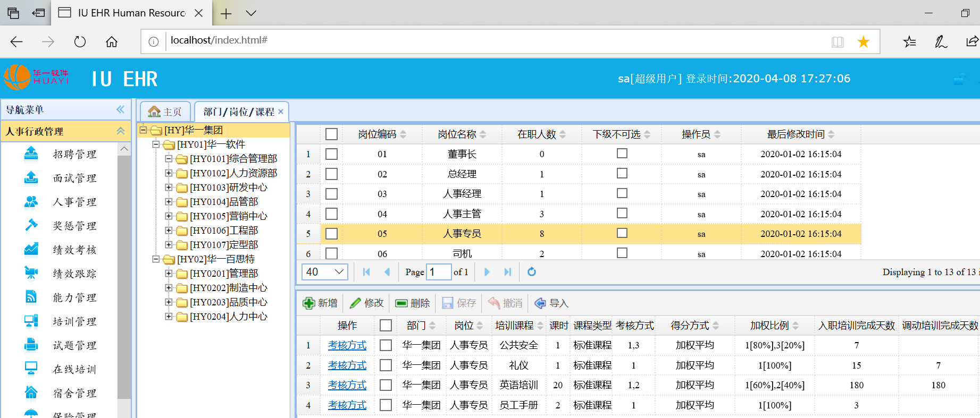Open 培训管理 in the sidebar
Viewport: 980px width, 418px height.
point(74,321)
